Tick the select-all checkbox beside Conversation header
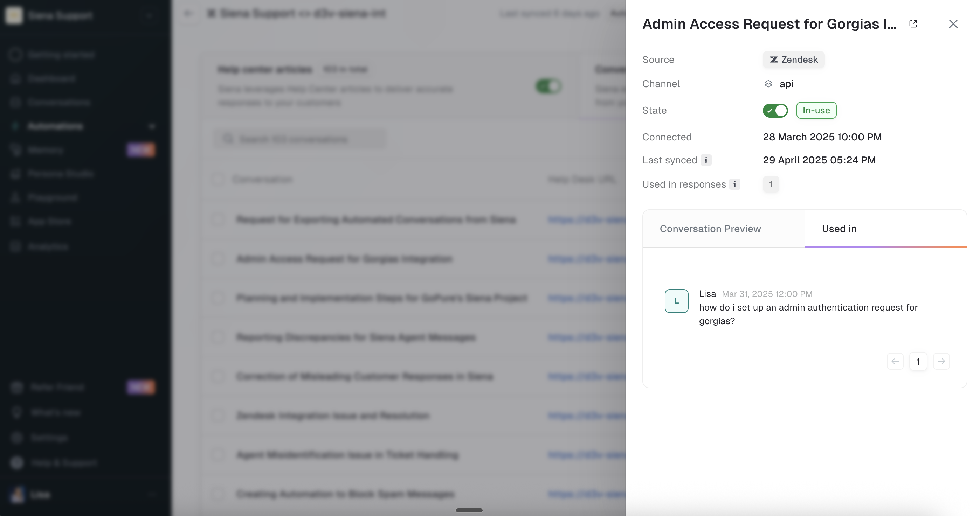The image size is (980, 516). [x=218, y=180]
